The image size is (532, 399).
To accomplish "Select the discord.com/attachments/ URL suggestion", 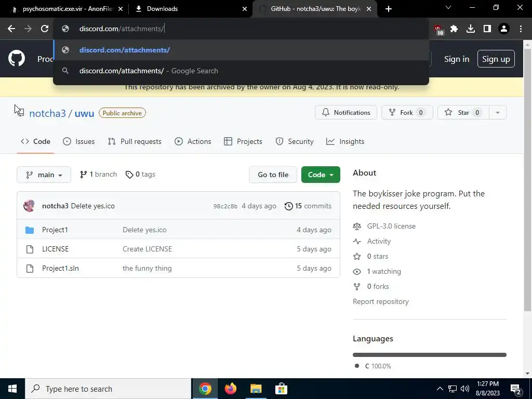I will tap(241, 50).
